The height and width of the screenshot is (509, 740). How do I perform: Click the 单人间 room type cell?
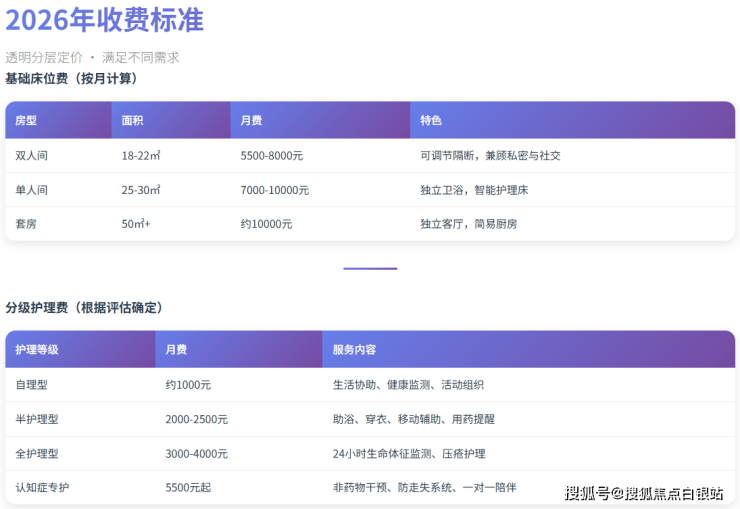click(x=31, y=190)
